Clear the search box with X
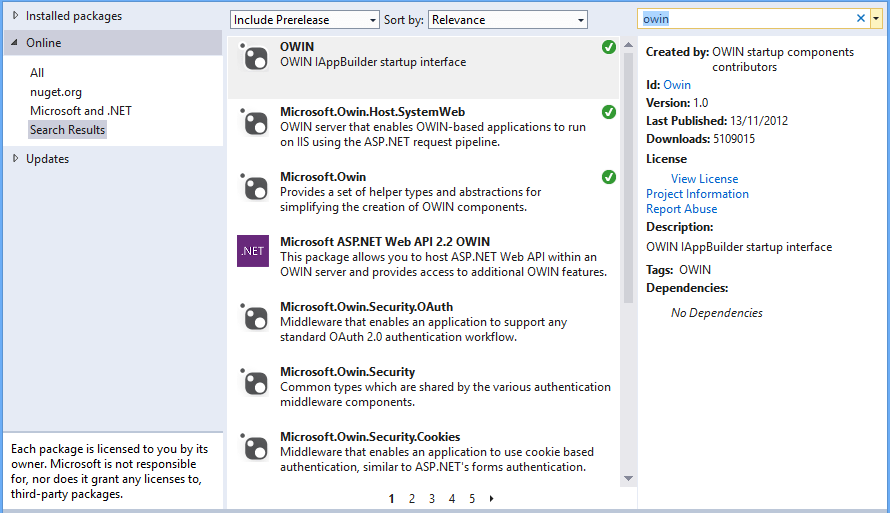The height and width of the screenshot is (513, 890). coord(861,19)
